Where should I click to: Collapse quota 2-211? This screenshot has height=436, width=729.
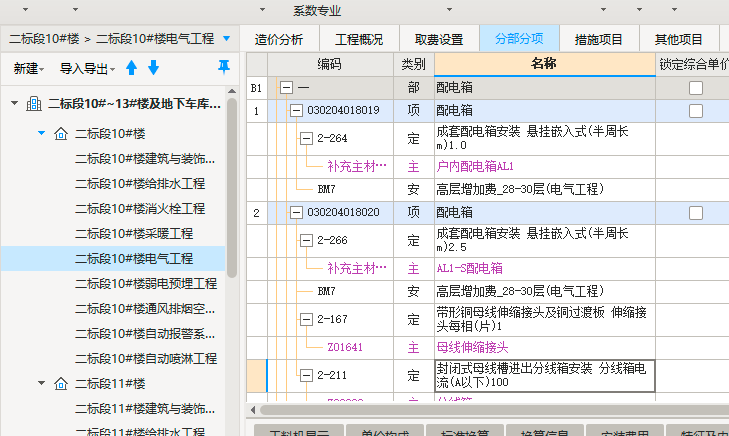pos(306,375)
